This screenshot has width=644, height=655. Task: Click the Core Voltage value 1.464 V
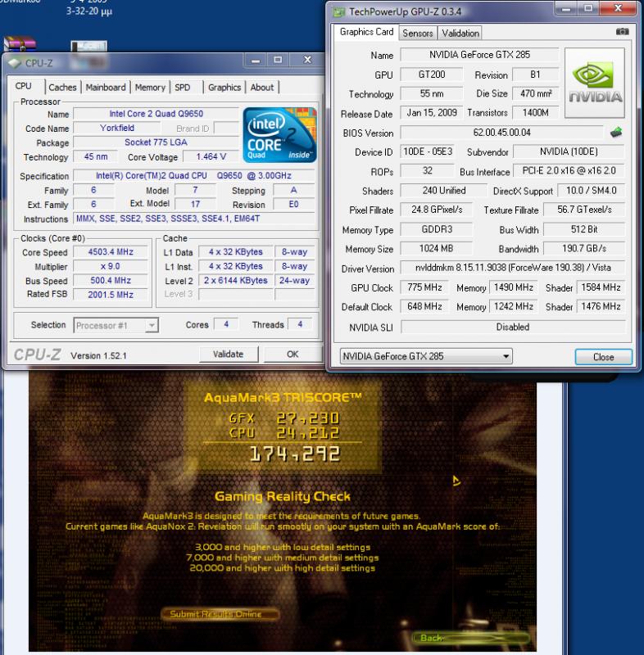tap(211, 156)
